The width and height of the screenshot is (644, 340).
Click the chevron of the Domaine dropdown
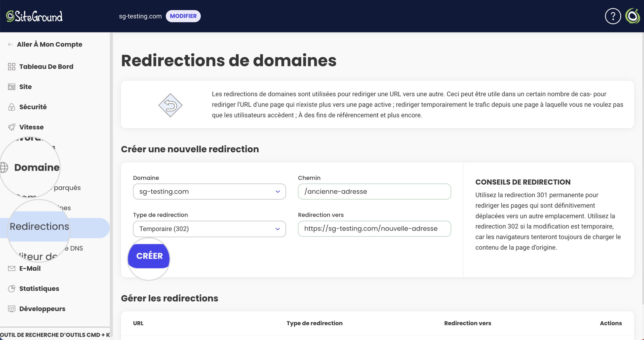[278, 192]
